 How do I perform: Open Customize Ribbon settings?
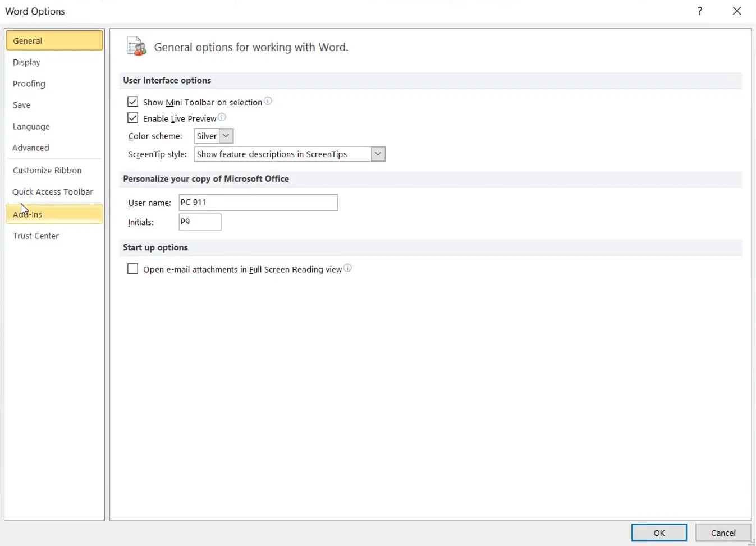tap(54, 170)
